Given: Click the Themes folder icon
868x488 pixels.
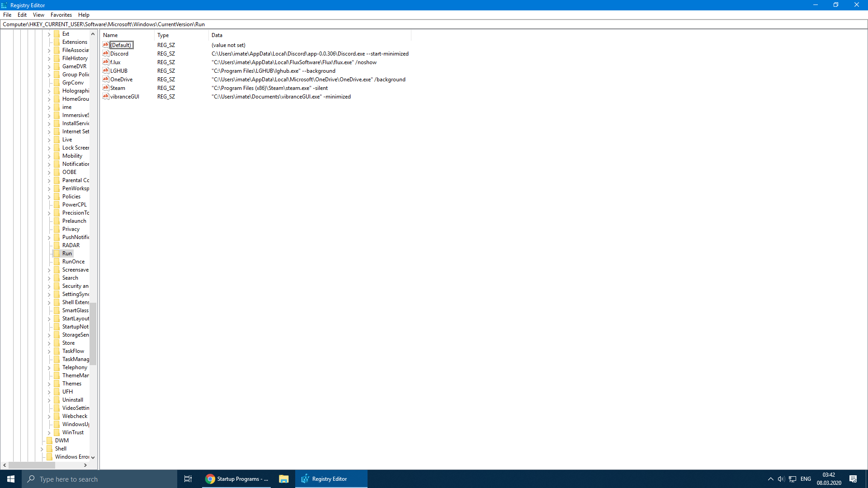Looking at the screenshot, I should click(x=57, y=384).
